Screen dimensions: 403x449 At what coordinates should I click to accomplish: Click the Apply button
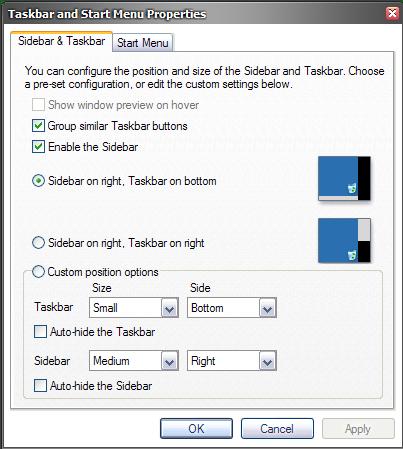coord(358,429)
